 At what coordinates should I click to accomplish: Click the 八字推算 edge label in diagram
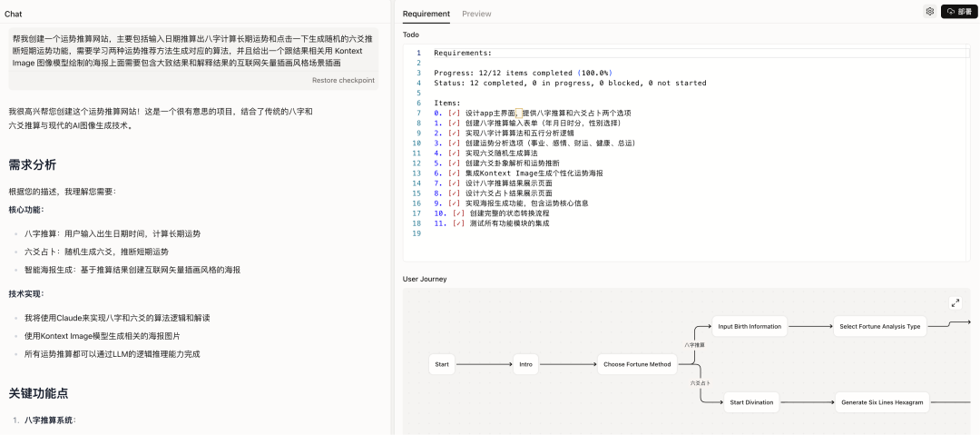pyautogui.click(x=694, y=345)
